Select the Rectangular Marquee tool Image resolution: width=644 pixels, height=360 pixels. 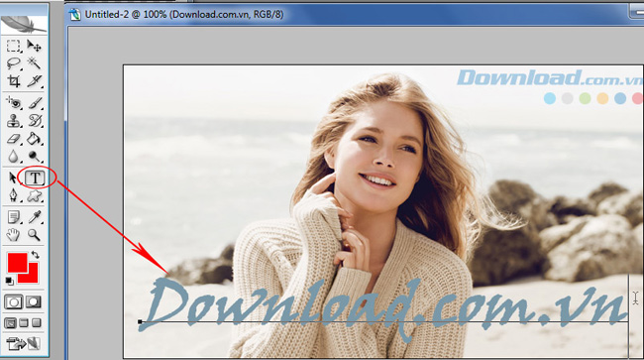pos(13,46)
